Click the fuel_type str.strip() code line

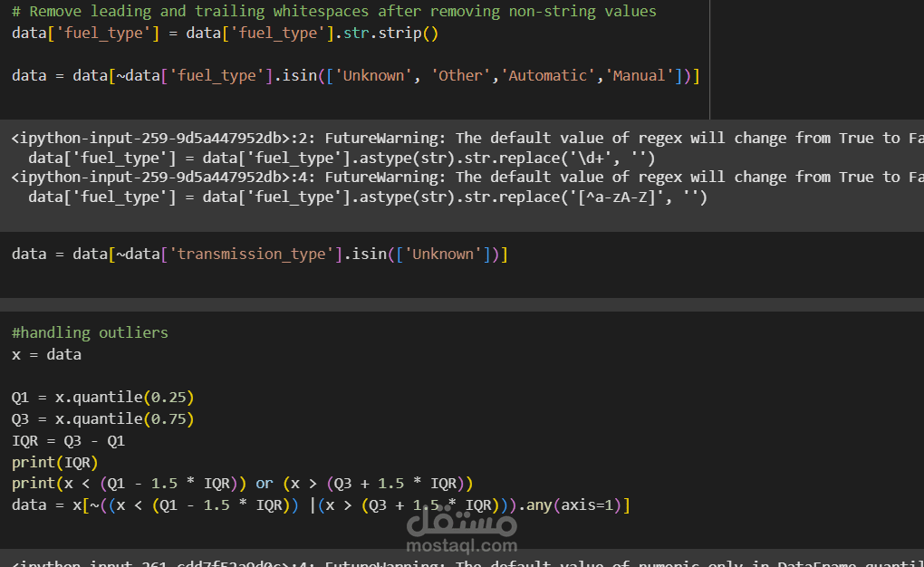click(x=225, y=33)
